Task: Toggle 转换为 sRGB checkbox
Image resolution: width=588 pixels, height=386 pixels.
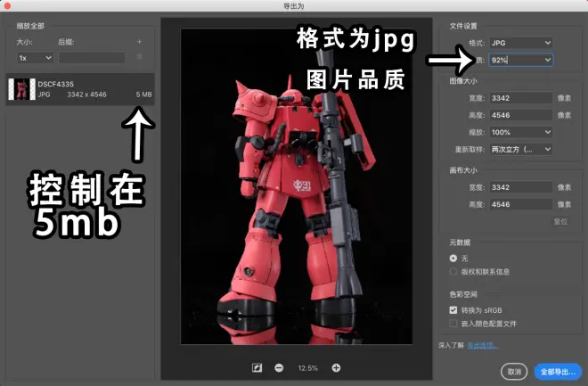Action: pos(453,310)
